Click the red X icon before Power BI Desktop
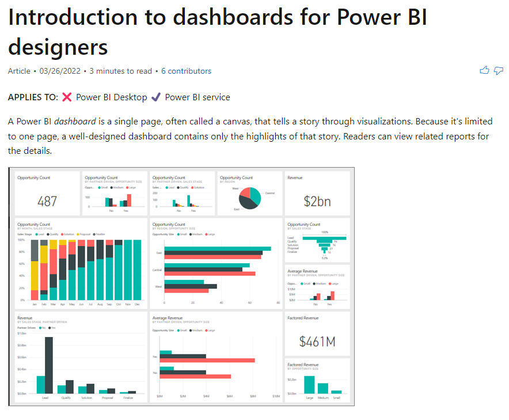The height and width of the screenshot is (420, 509). coord(67,97)
